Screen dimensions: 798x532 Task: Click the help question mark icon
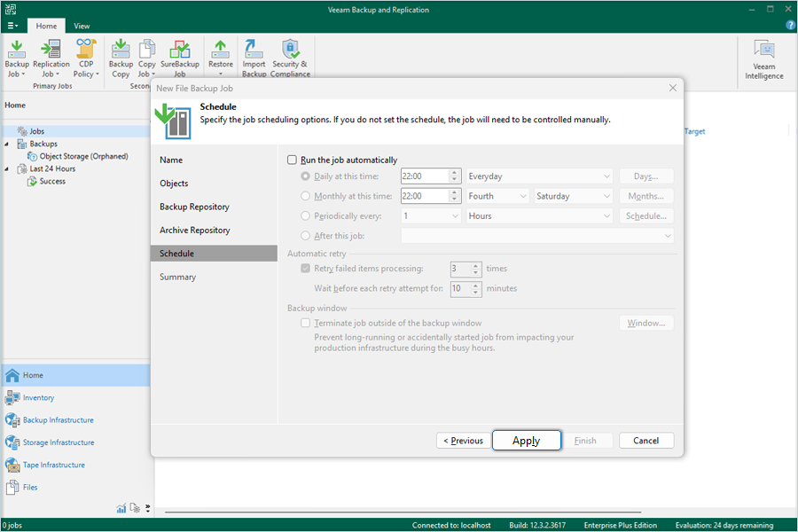coord(791,25)
